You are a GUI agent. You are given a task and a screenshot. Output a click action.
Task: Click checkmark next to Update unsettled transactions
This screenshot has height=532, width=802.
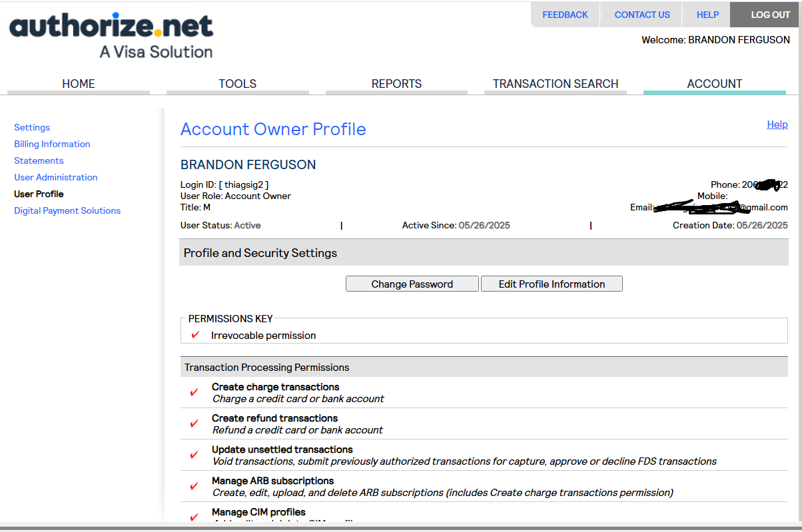click(x=195, y=455)
